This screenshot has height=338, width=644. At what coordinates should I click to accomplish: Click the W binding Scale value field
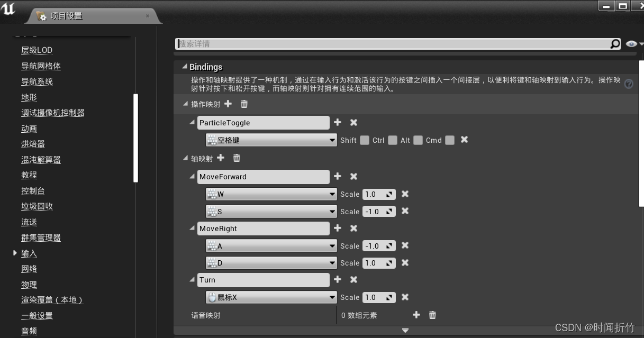379,194
